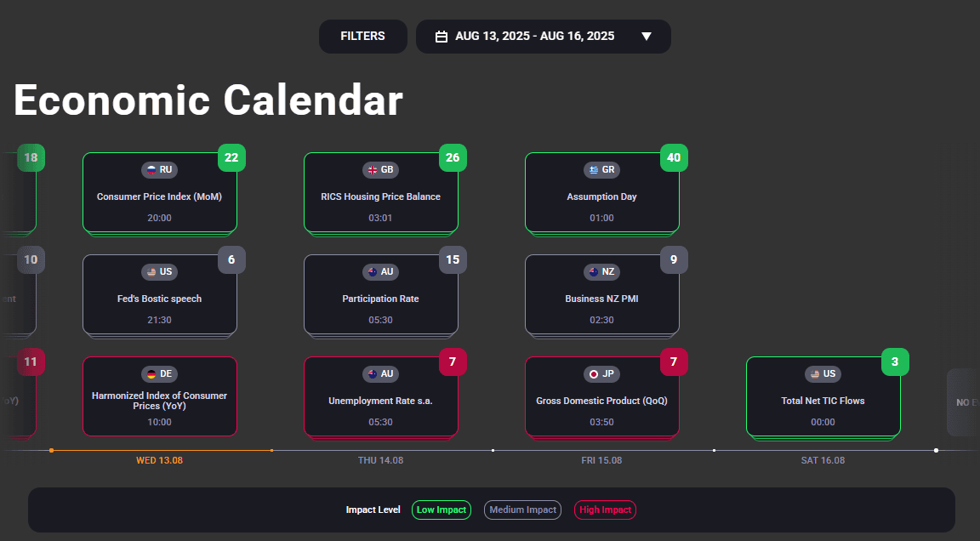This screenshot has width=980, height=541.
Task: Select SAT 16.08 below Total Net TIC Flows
Action: click(x=822, y=459)
